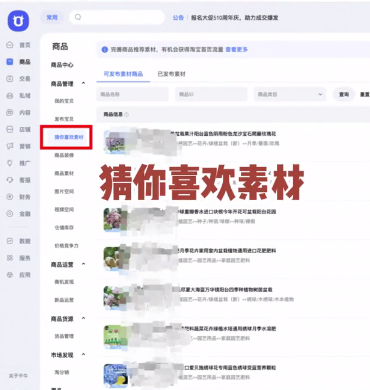Open the 查看更多 link in banner
This screenshot has height=390, width=370.
[236, 50]
